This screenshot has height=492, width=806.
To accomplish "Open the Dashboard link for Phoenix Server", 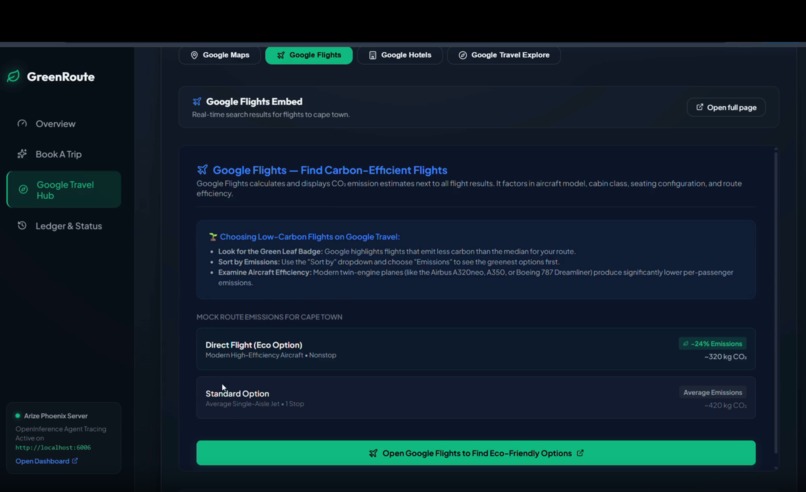I will coord(46,461).
